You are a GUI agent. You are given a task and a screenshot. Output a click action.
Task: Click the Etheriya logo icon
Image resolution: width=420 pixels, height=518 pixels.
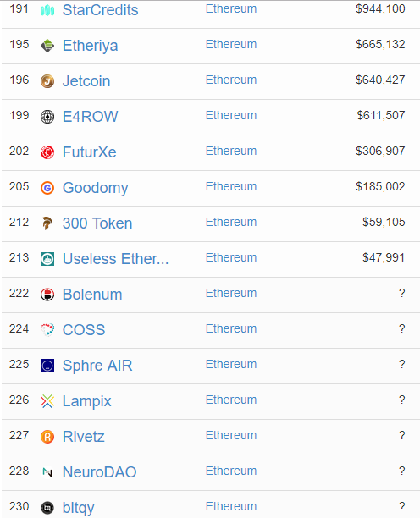pyautogui.click(x=47, y=46)
